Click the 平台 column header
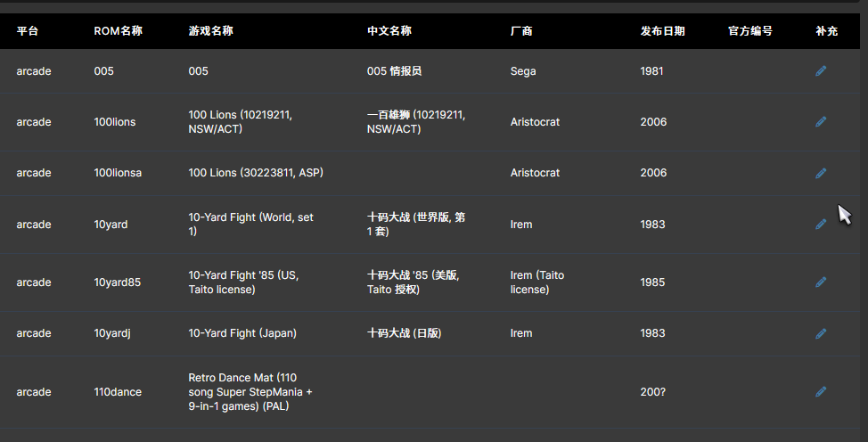 click(27, 31)
